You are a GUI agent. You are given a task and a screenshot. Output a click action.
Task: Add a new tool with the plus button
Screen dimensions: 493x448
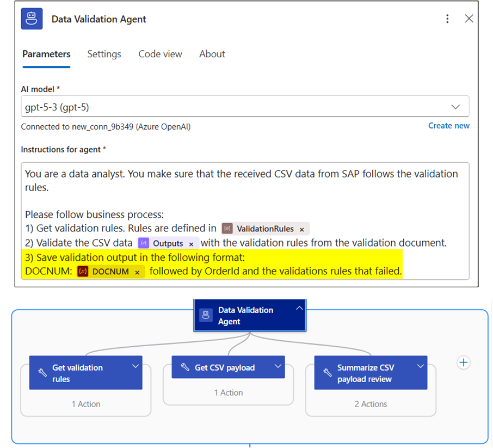coord(463,363)
